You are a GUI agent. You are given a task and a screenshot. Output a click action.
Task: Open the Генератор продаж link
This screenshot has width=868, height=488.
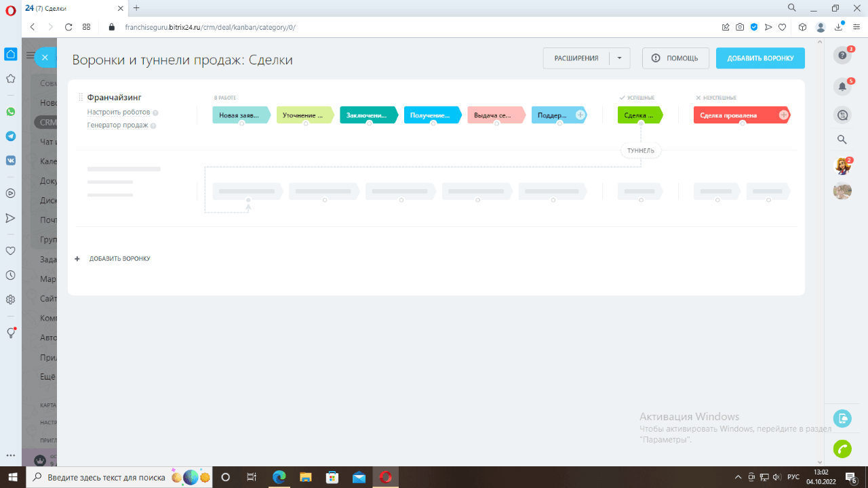coord(117,125)
